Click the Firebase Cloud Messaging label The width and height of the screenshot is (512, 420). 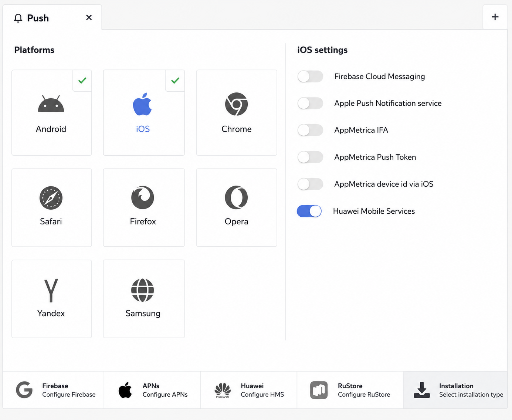pyautogui.click(x=380, y=77)
